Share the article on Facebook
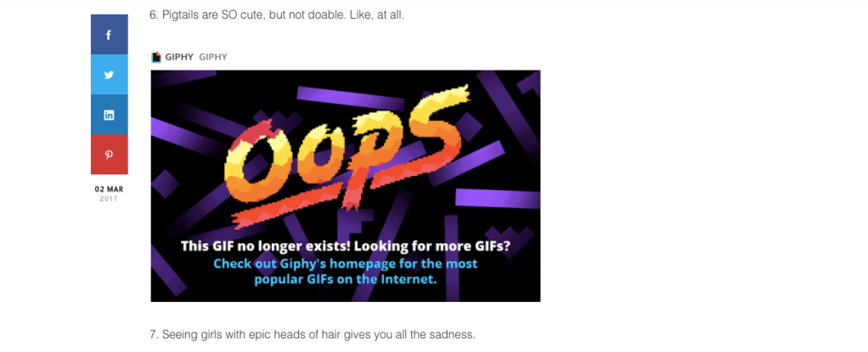The width and height of the screenshot is (868, 352). [109, 35]
